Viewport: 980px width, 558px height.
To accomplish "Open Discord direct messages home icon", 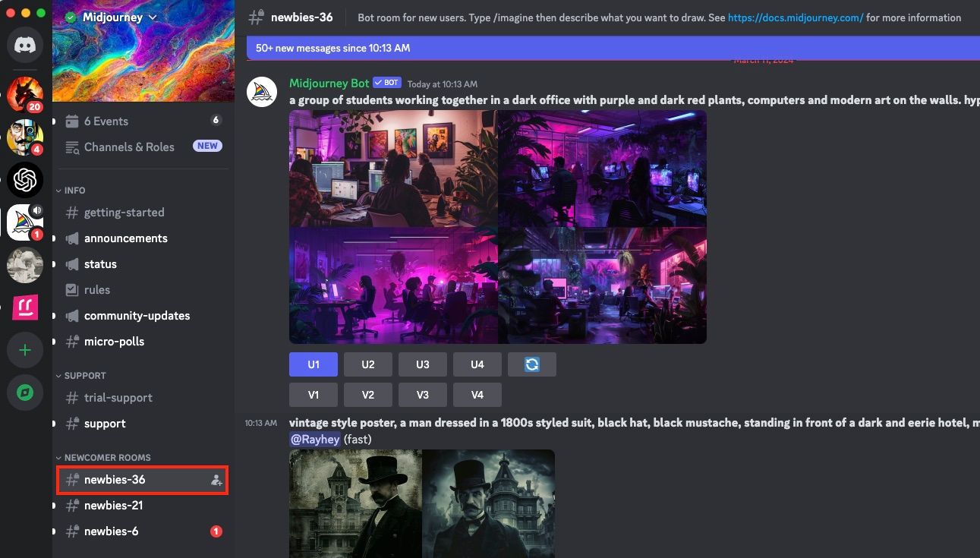I will tap(25, 46).
